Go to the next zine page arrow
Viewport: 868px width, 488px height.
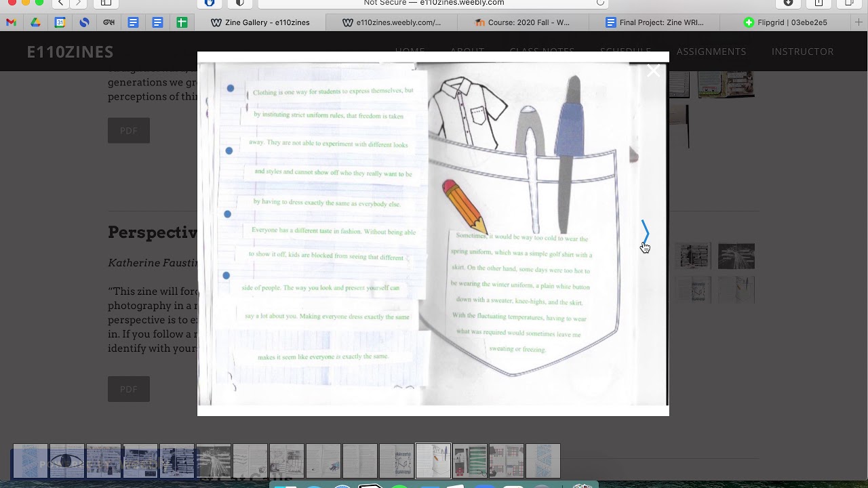[645, 233]
